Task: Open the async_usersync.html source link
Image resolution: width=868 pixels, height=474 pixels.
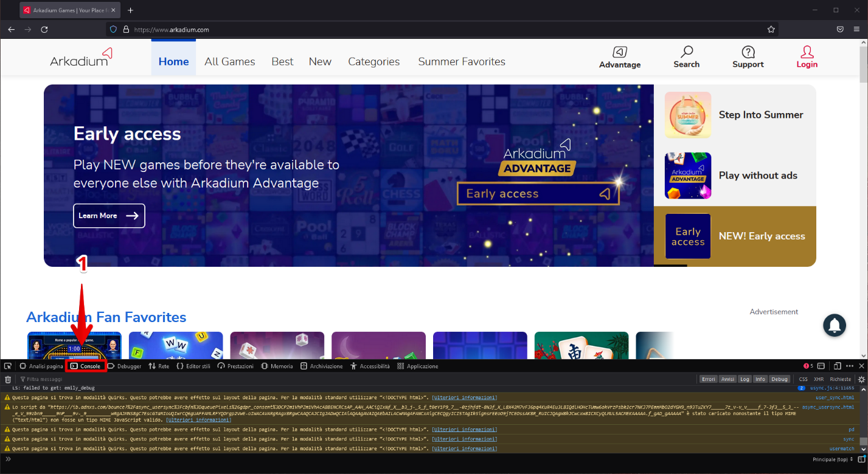Action: pos(828,407)
